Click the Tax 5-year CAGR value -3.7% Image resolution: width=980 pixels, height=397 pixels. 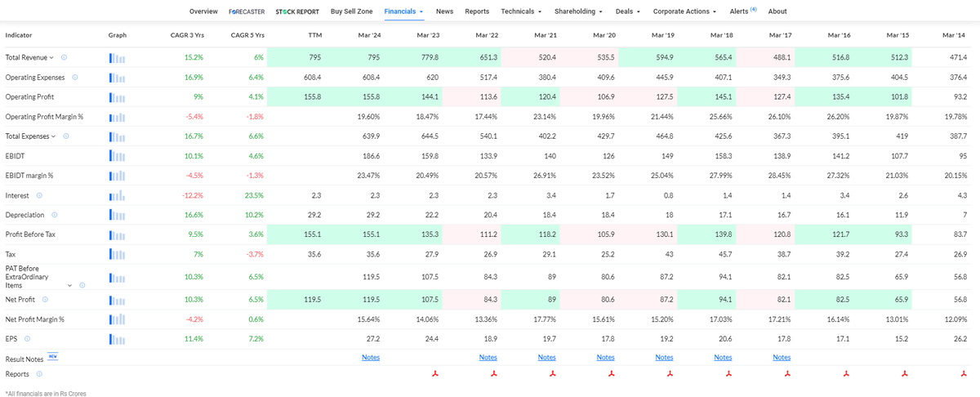(254, 254)
